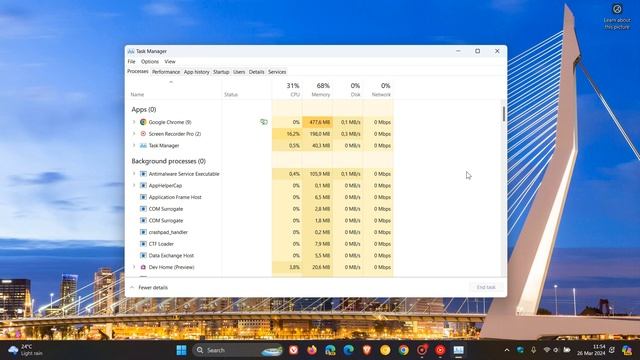Click the 'Apps' group heading
The height and width of the screenshot is (360, 640).
pyautogui.click(x=144, y=109)
